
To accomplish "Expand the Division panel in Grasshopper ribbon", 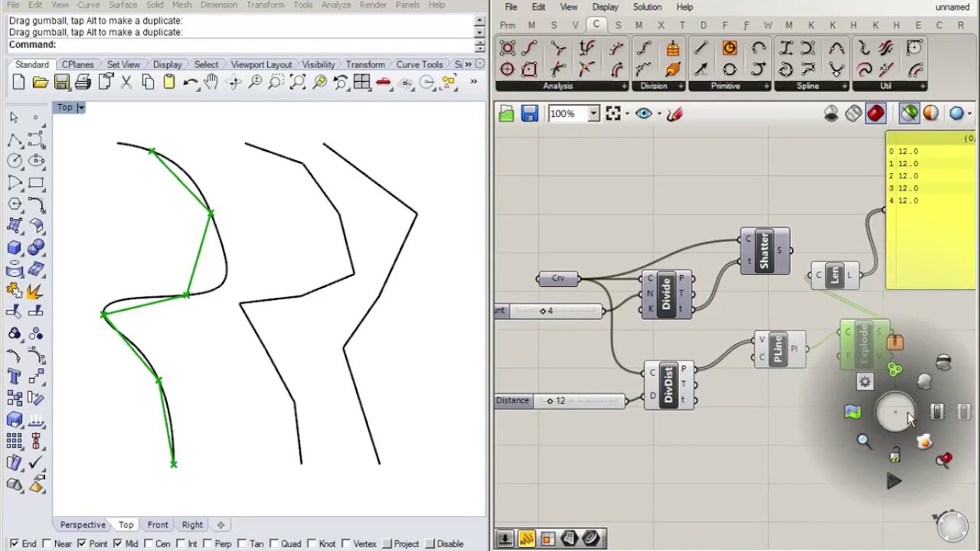I will click(681, 86).
